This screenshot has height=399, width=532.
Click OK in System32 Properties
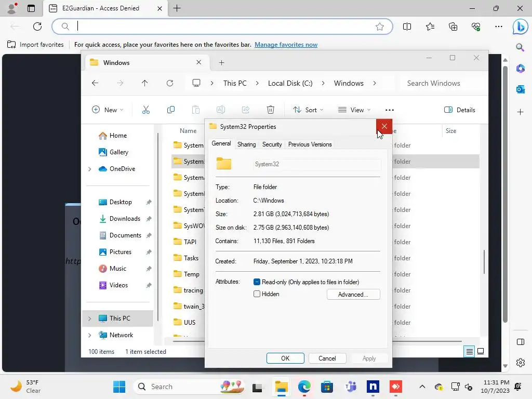pyautogui.click(x=285, y=358)
